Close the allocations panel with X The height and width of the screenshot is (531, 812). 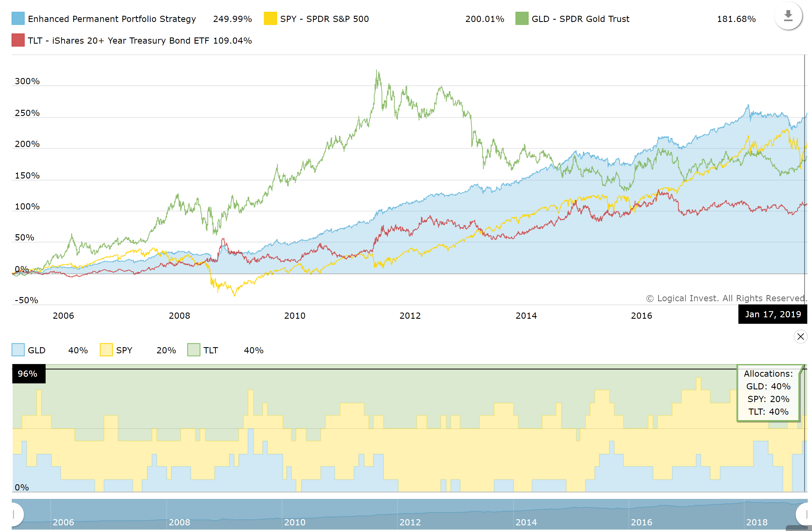(800, 336)
